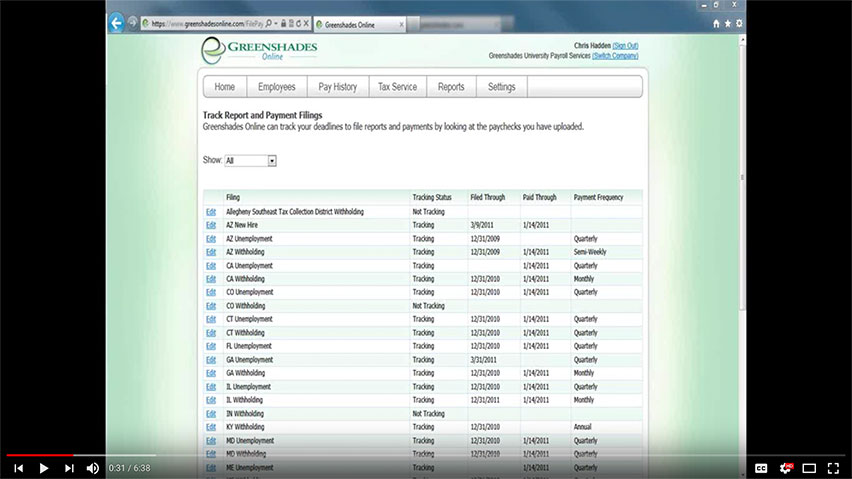Open the Settings menu tab

pos(502,87)
